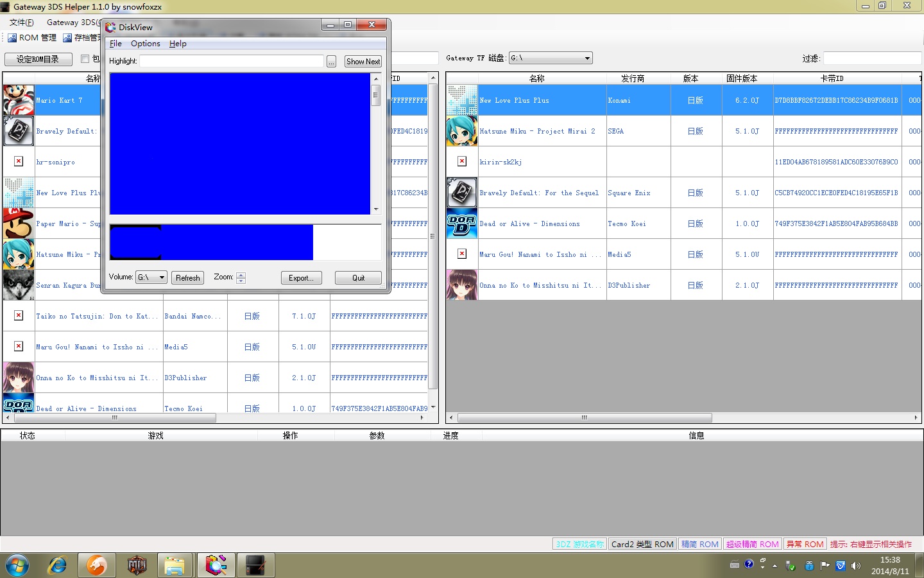Click the Highlight input field
The width and height of the screenshot is (924, 578).
click(232, 61)
